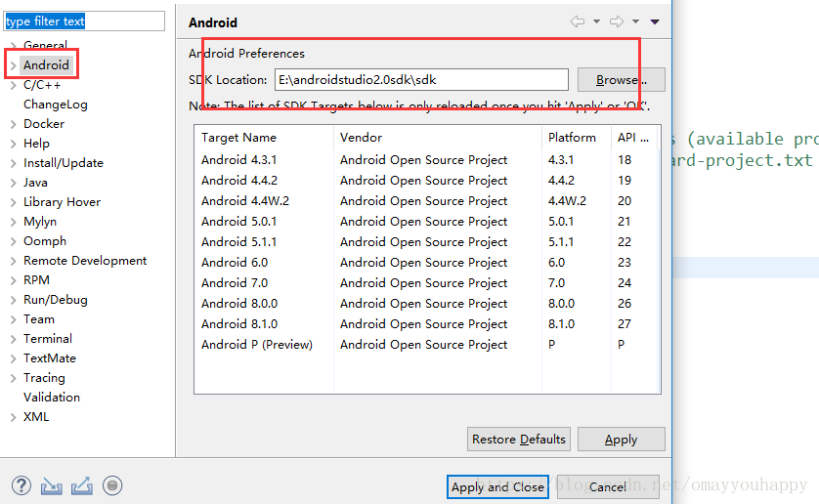
Task: Select Mylyn preferences item
Action: point(40,222)
